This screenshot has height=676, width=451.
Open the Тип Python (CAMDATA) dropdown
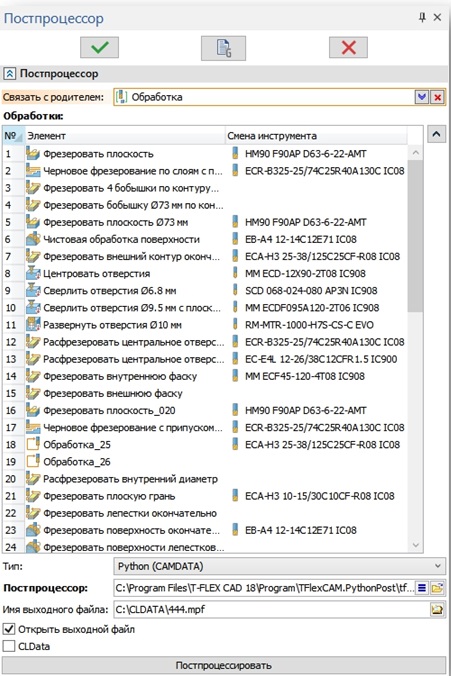tap(279, 566)
